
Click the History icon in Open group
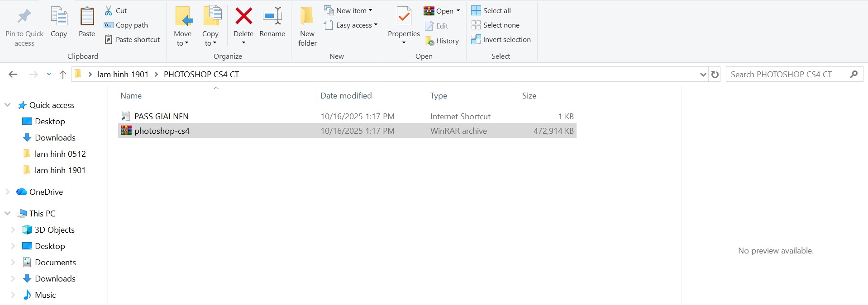[x=430, y=41]
